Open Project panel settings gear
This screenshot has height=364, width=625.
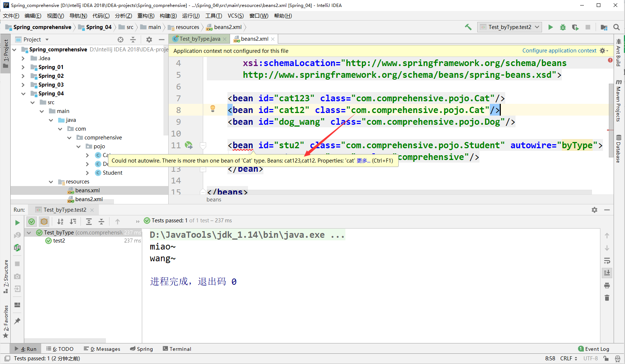149,40
